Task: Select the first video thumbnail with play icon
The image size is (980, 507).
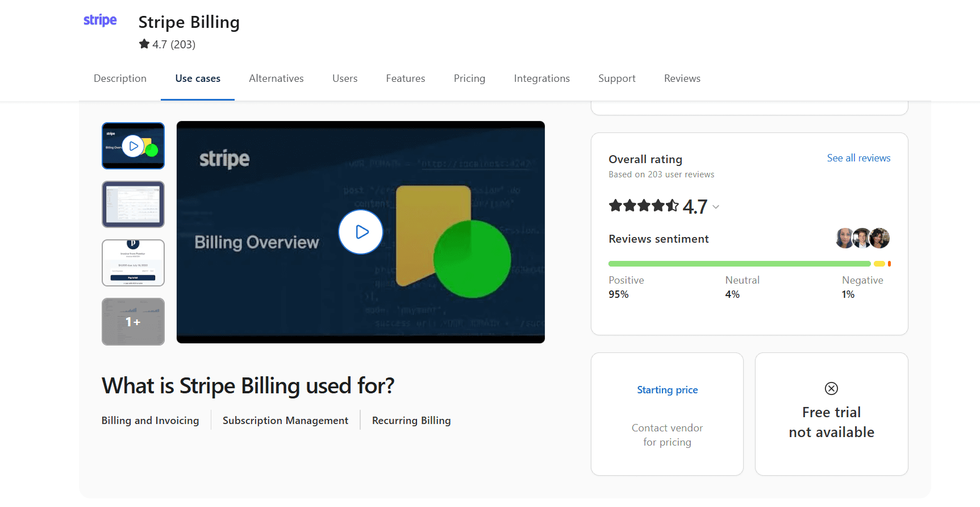Action: click(x=133, y=146)
